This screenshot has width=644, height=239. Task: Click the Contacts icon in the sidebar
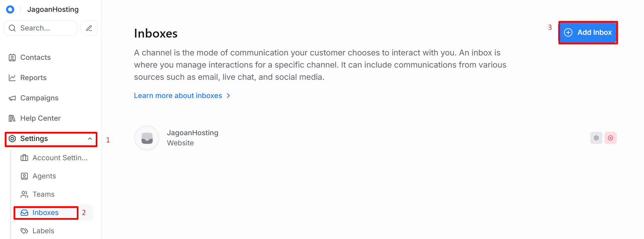coord(12,57)
